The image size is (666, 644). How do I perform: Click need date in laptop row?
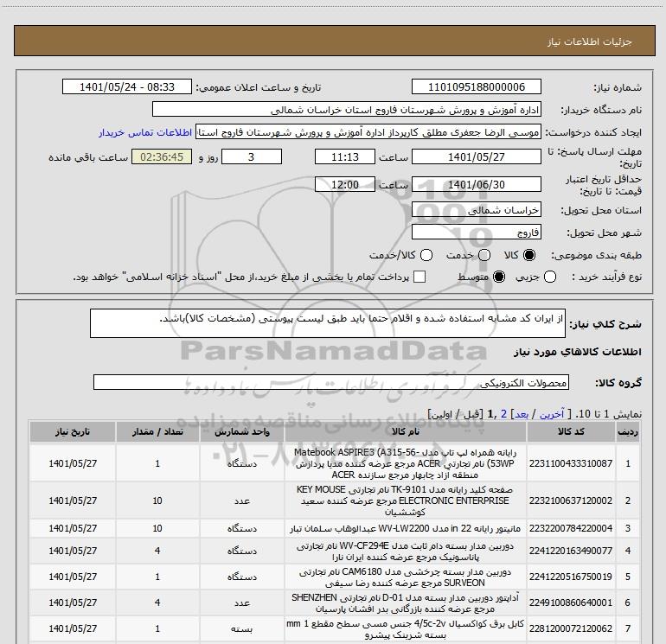click(x=73, y=463)
